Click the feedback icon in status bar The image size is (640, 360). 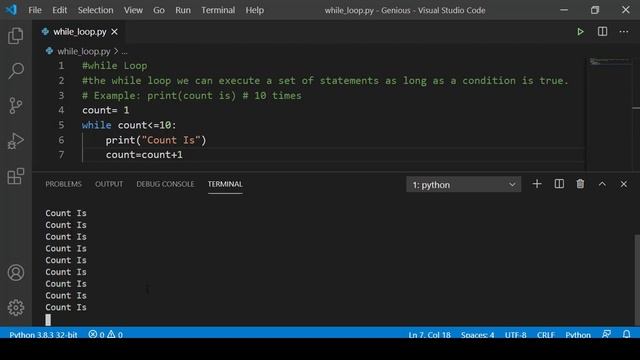click(606, 334)
